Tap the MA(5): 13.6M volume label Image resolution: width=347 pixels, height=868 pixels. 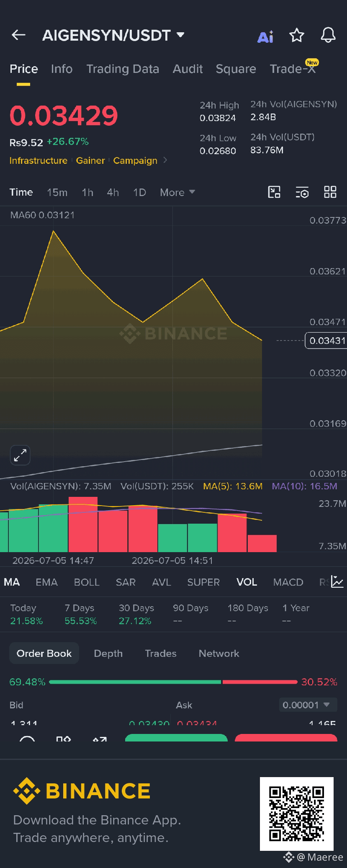pos(233,486)
